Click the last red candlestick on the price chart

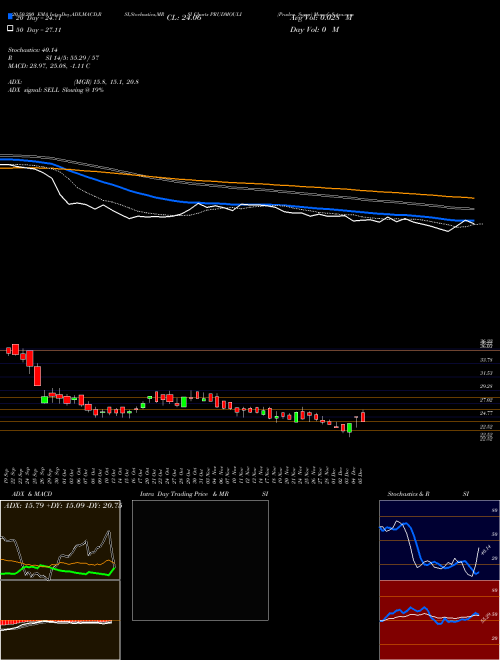tap(363, 416)
